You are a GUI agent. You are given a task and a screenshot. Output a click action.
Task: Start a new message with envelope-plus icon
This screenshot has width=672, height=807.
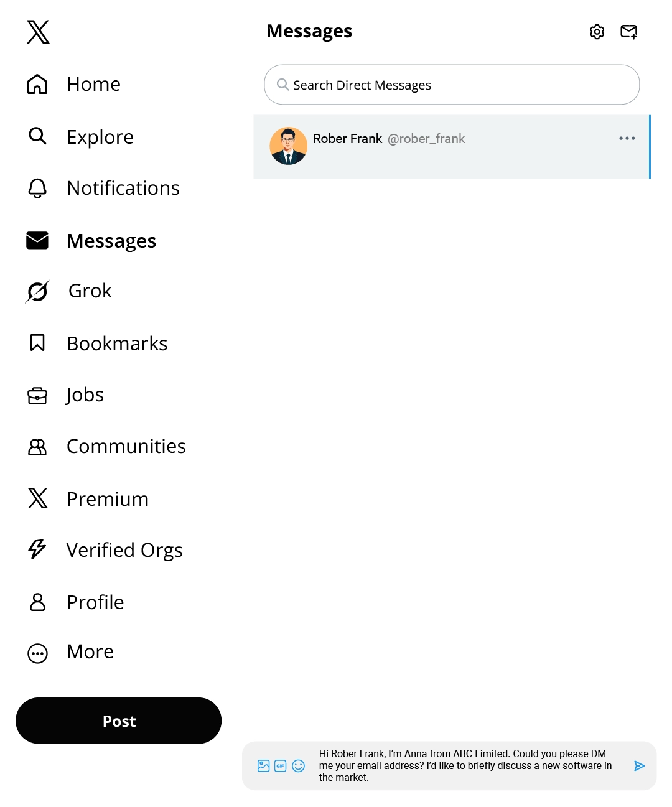[628, 32]
